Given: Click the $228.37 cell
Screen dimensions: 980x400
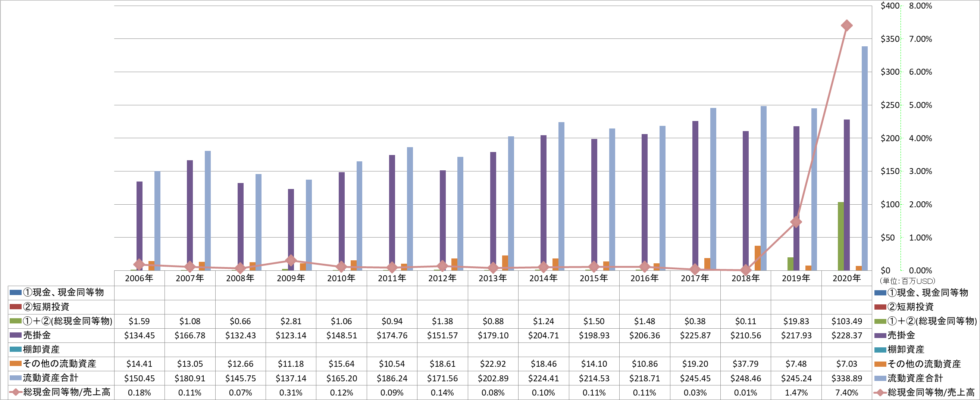Looking at the screenshot, I should 846,335.
